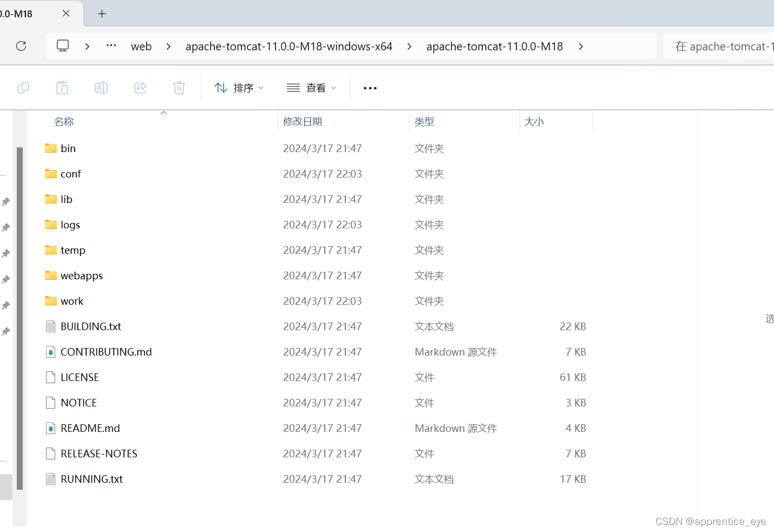Expand chevron after web in breadcrumb
Screen dimensions: 774x532
168,47
